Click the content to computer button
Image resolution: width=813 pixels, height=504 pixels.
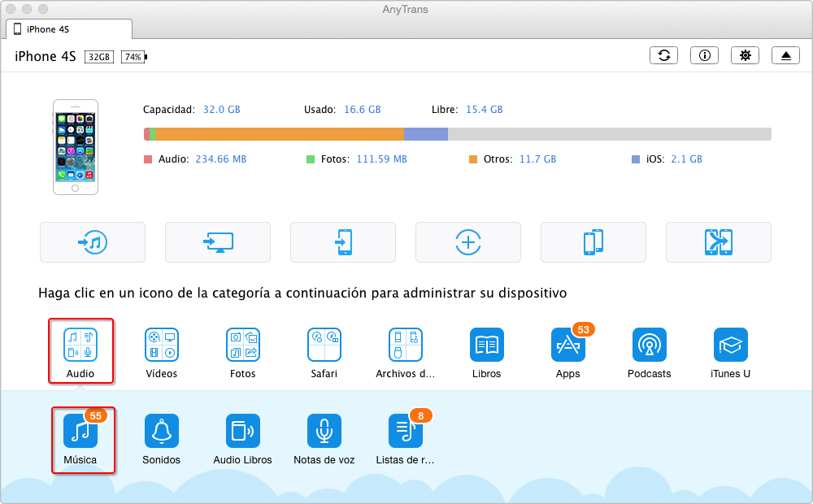tap(218, 242)
